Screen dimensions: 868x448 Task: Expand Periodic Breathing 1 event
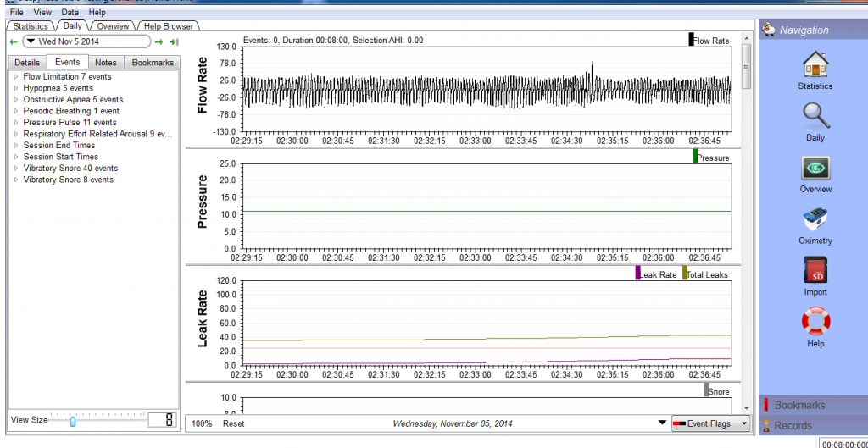(x=16, y=111)
